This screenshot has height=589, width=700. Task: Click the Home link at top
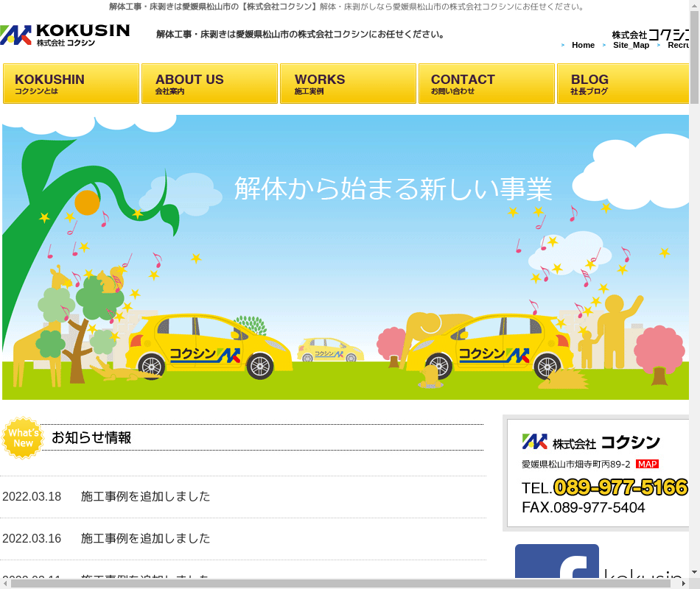pos(583,45)
